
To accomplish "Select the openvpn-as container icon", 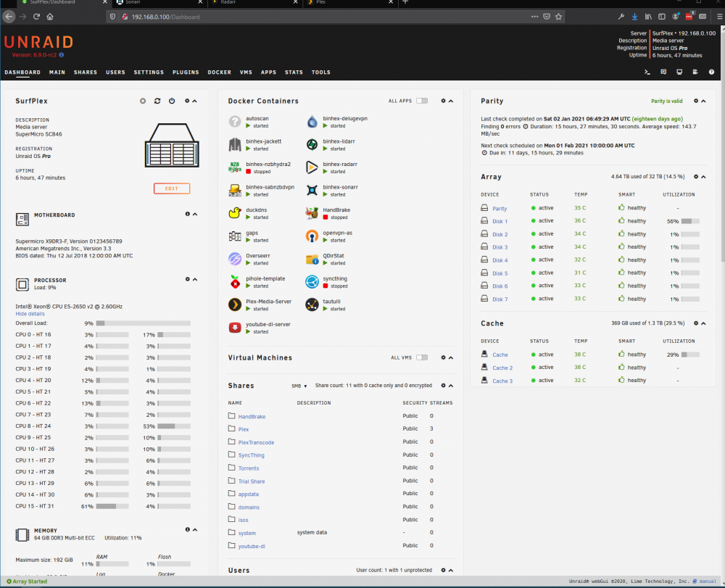I will click(312, 236).
